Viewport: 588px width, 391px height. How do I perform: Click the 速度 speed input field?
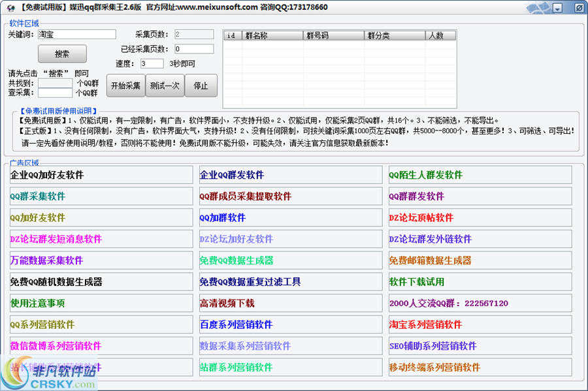152,64
